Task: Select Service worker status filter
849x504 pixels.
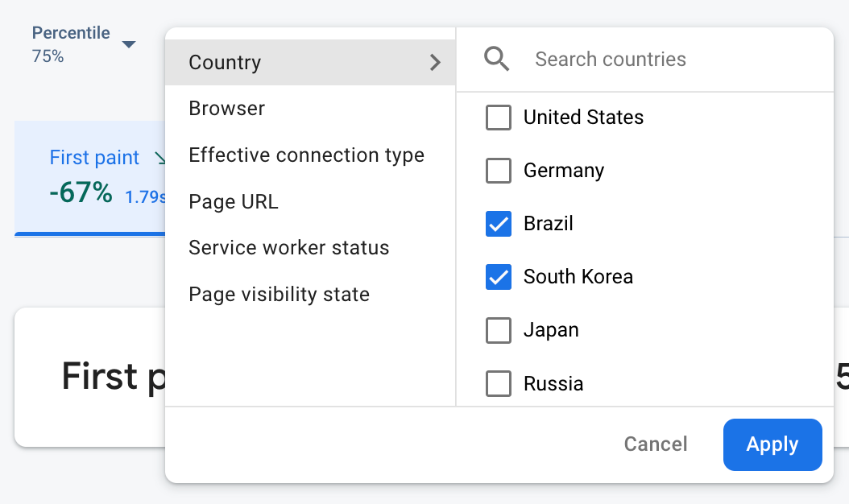Action: tap(288, 248)
